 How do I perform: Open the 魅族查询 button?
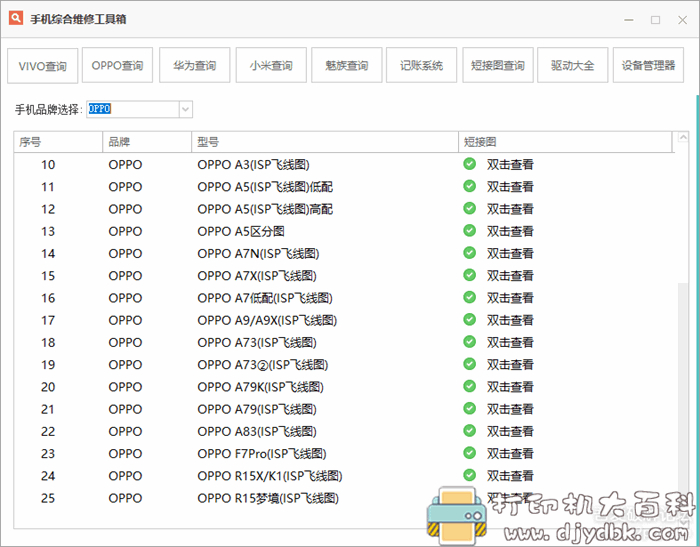(346, 65)
